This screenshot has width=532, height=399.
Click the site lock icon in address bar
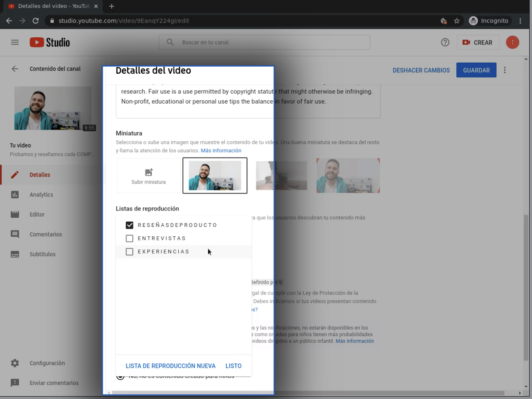point(52,21)
